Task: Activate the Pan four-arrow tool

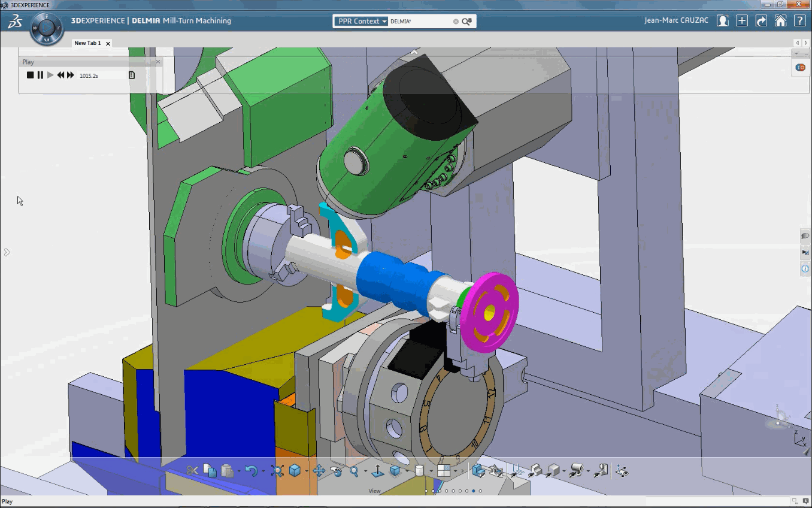Action: click(319, 471)
